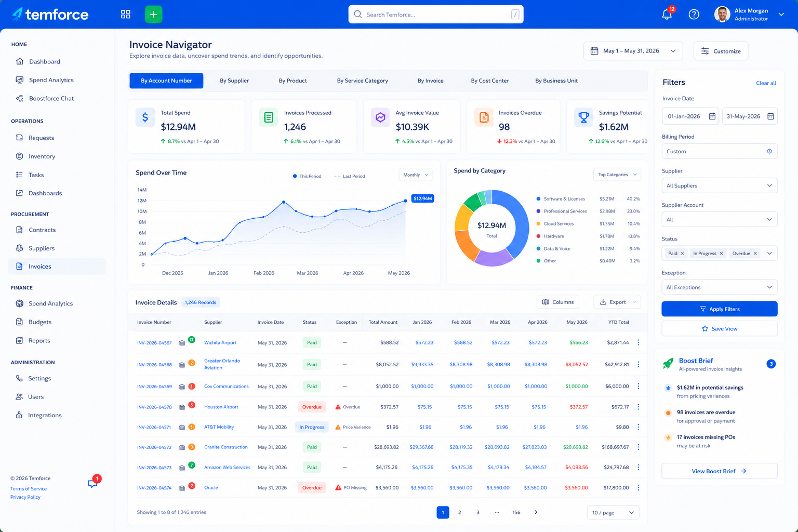798x532 pixels.
Task: Open the Export dropdown
Action: point(617,302)
